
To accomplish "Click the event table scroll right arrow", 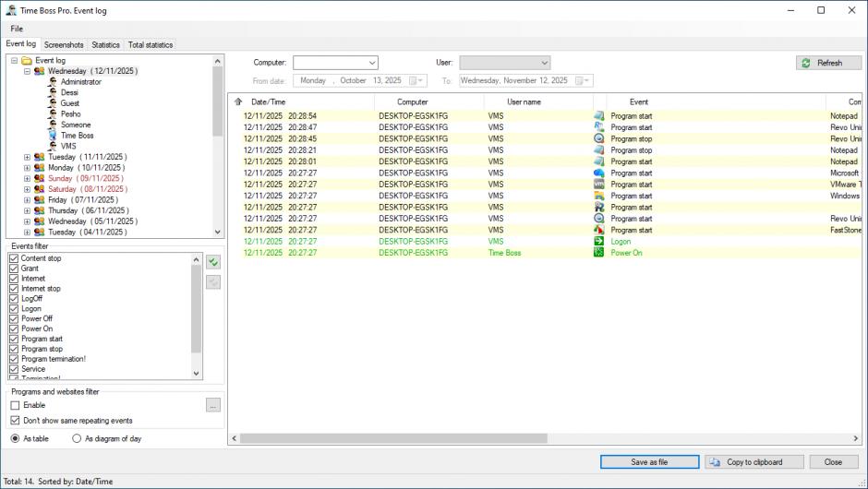I will [x=856, y=438].
